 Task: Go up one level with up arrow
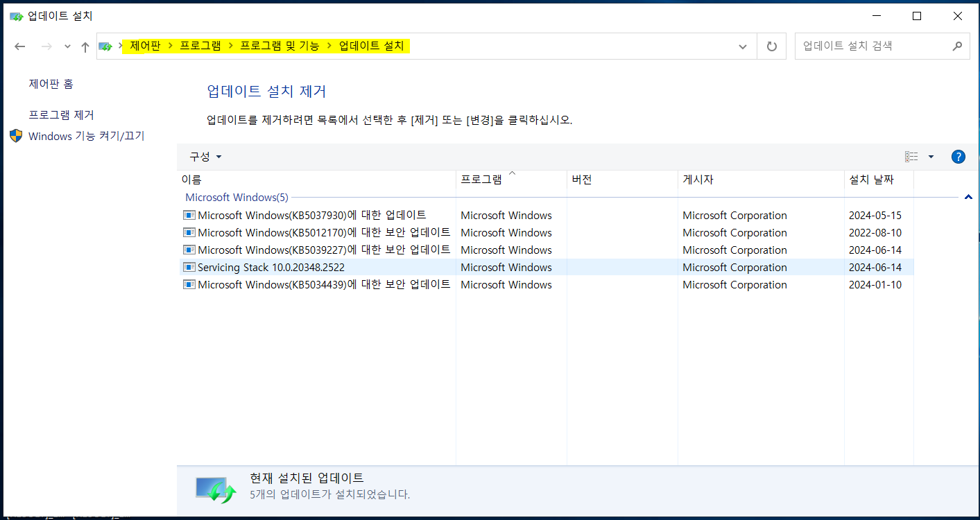pyautogui.click(x=85, y=46)
